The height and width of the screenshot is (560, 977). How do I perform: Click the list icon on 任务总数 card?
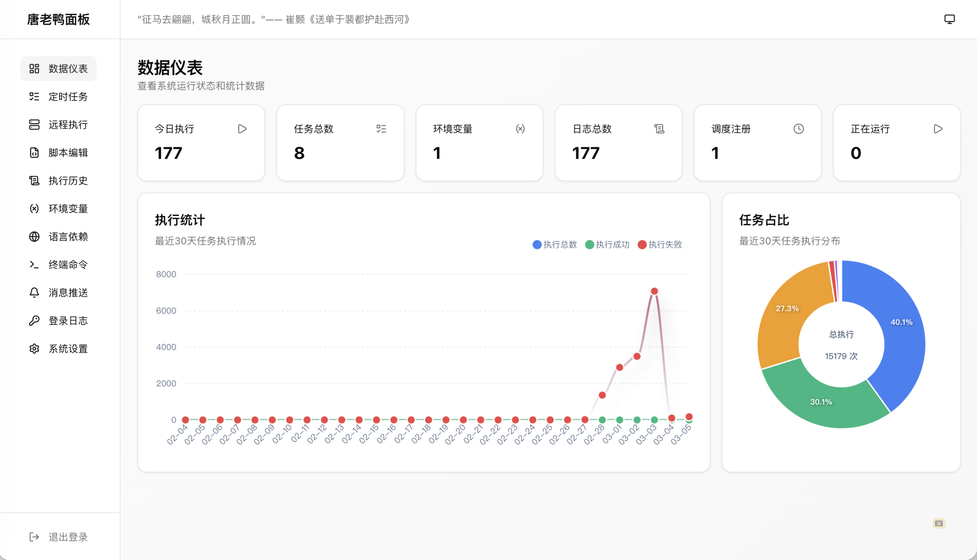[x=381, y=129]
